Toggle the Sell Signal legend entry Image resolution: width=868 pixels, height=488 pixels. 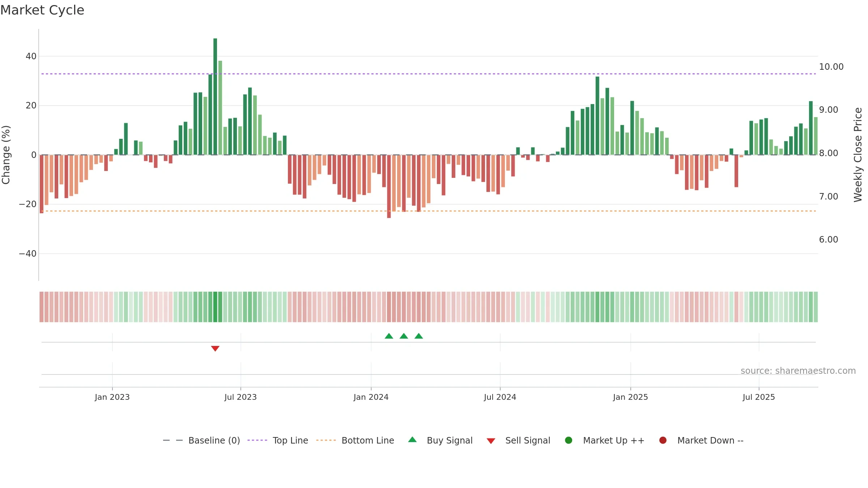(x=518, y=440)
